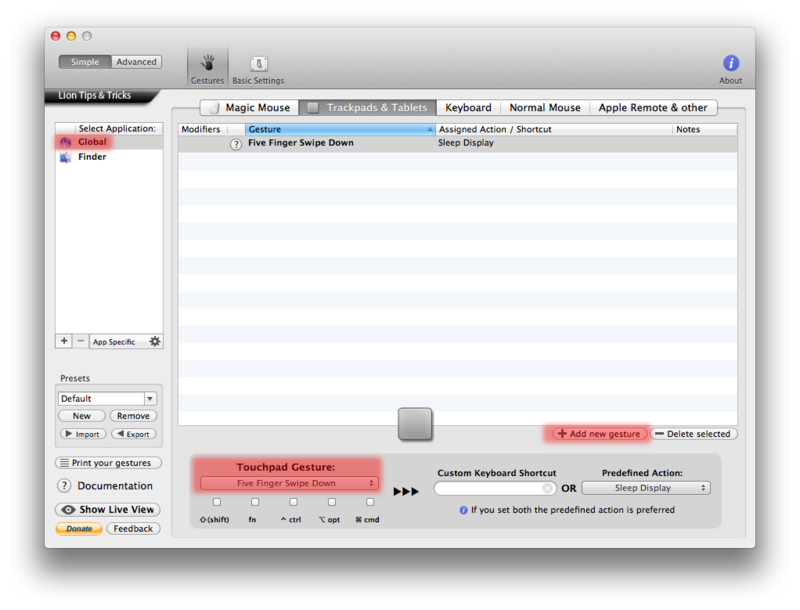Open Basic Settings in toolbar

258,68
